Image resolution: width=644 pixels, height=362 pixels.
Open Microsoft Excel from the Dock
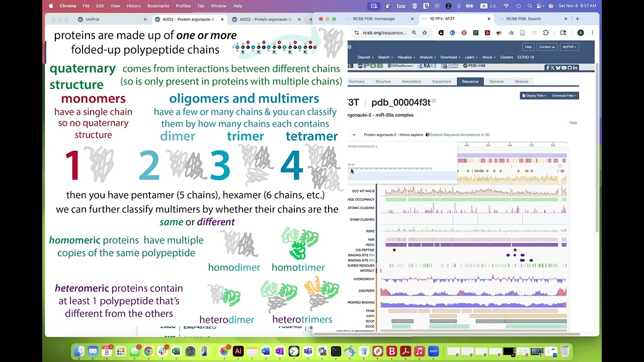point(176,351)
